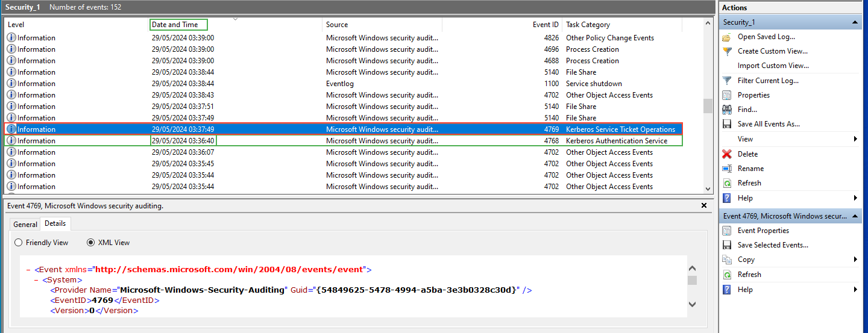Open the Find action
The width and height of the screenshot is (868, 333).
[x=747, y=110]
